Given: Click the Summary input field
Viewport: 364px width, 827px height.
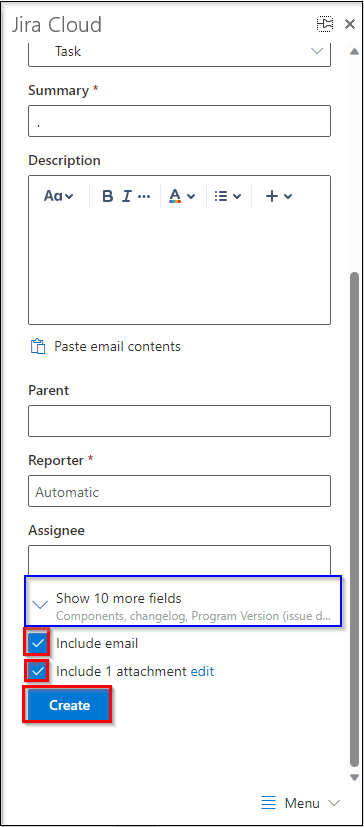Looking at the screenshot, I should point(179,121).
